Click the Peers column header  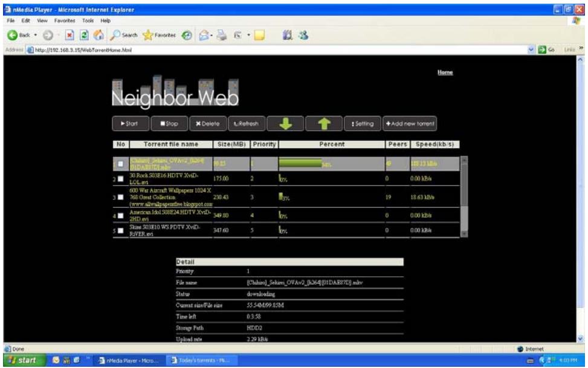pos(398,144)
